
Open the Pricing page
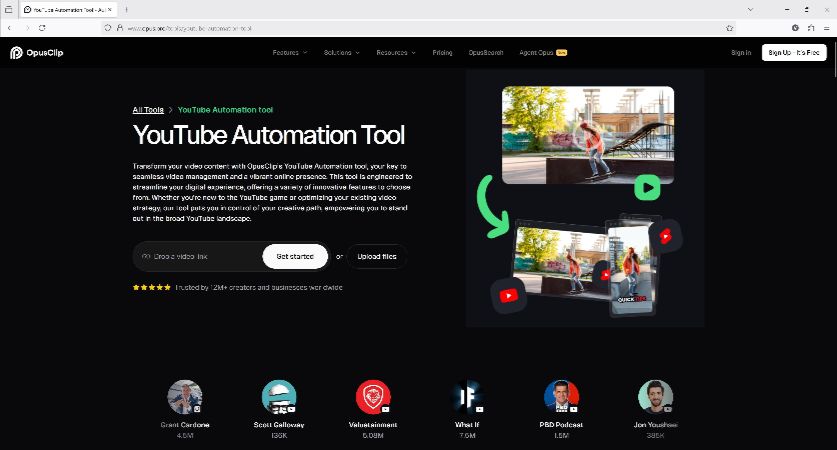[442, 52]
